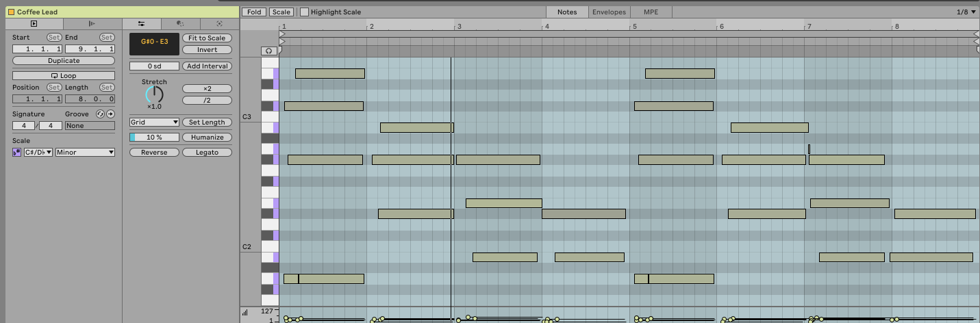Switch to the pitch and time utilities tab
The height and width of the screenshot is (323, 980).
142,24
